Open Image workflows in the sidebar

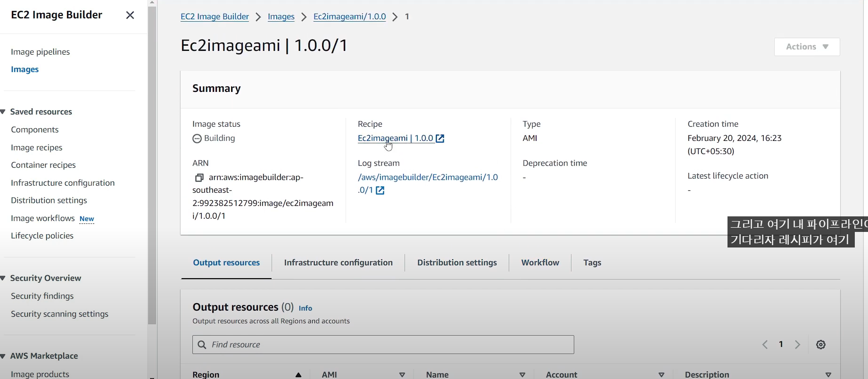tap(43, 218)
